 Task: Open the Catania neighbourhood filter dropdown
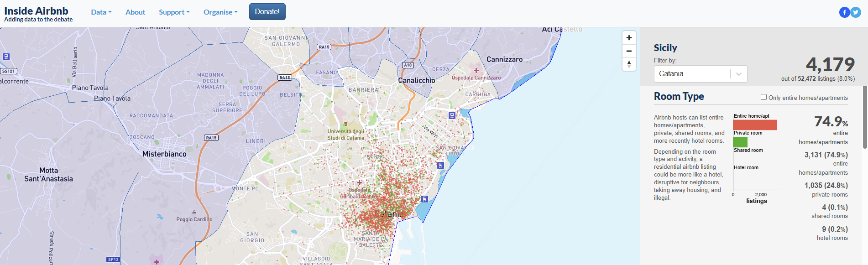[x=701, y=74]
